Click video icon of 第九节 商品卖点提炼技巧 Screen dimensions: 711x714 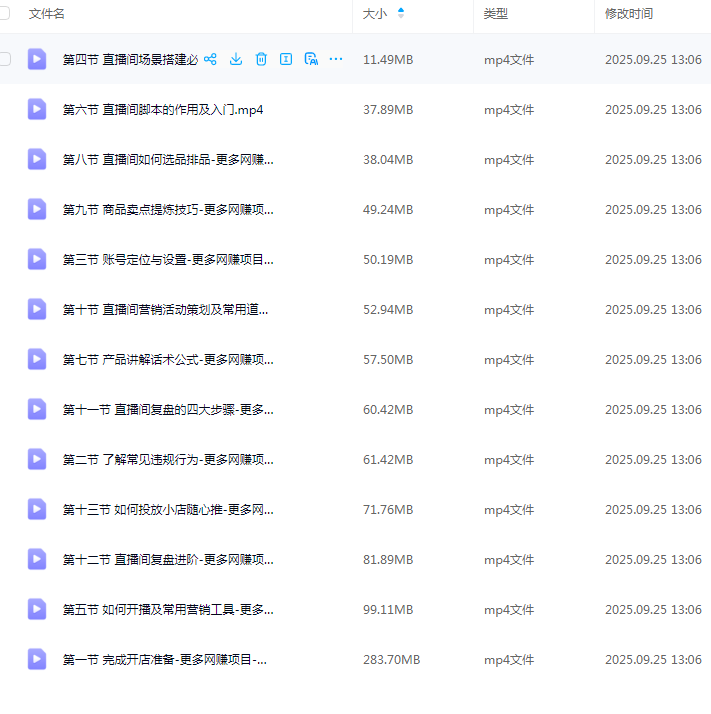point(37,209)
